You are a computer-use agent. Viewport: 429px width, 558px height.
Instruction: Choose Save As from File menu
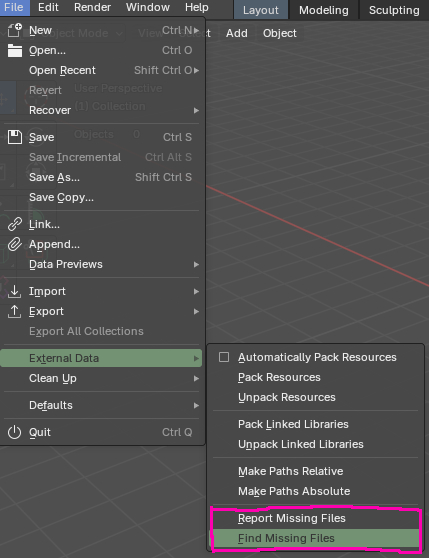[101, 177]
